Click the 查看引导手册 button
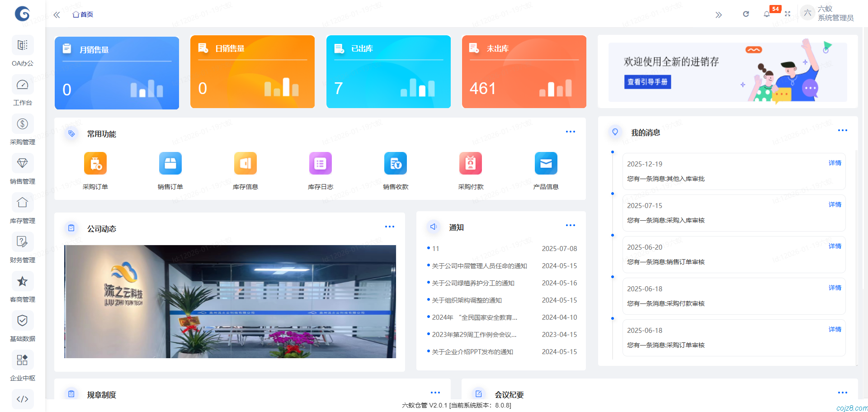The width and height of the screenshot is (868, 412). [647, 82]
